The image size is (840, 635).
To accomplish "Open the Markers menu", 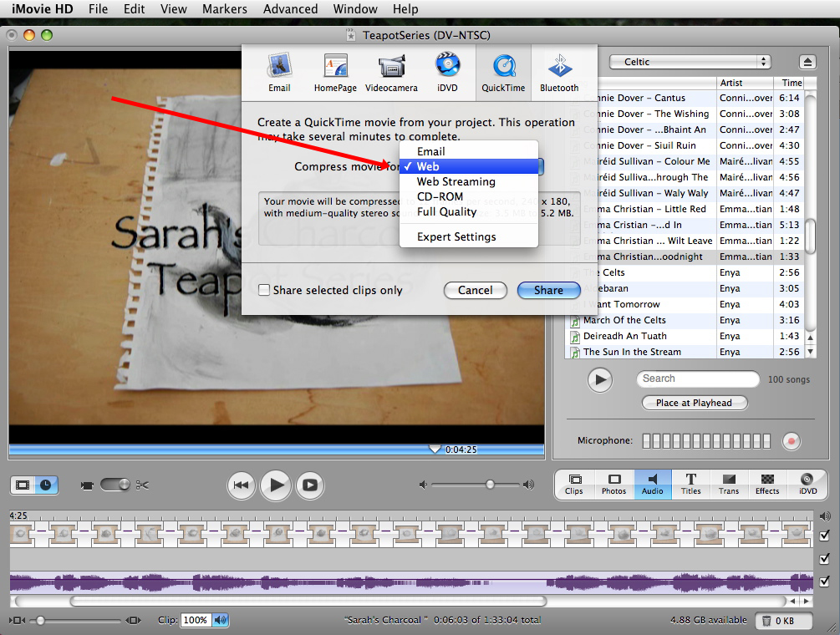I will tap(225, 9).
